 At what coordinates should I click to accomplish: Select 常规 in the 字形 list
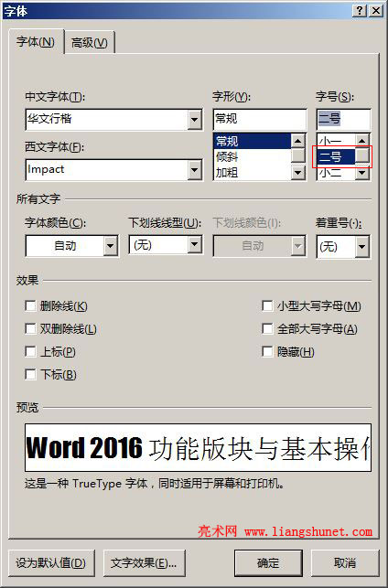pyautogui.click(x=253, y=141)
